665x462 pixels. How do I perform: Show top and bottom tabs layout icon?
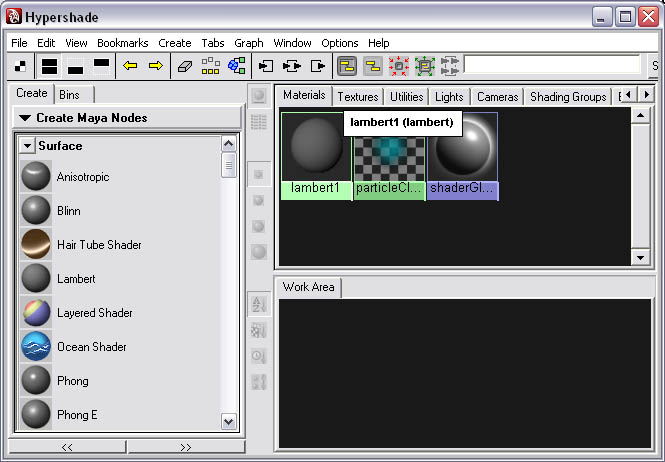click(x=49, y=66)
